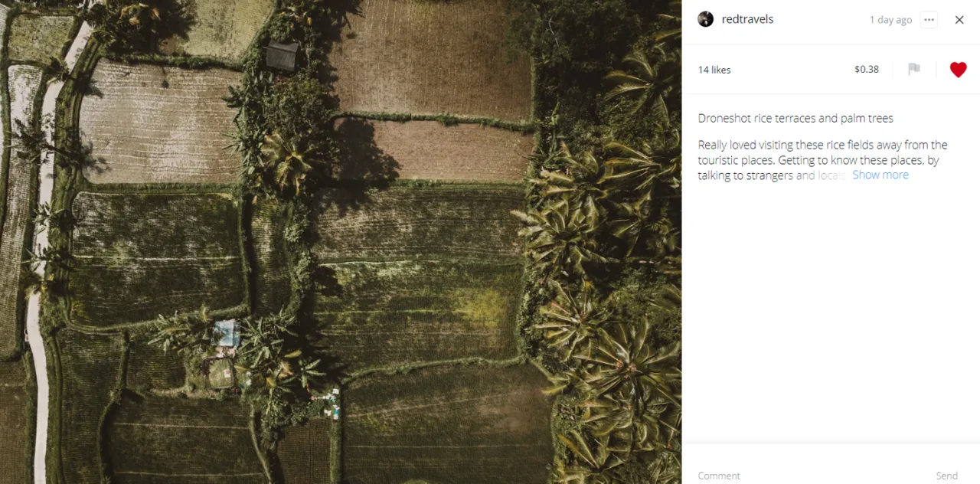980x484 pixels.
Task: Click the blue-roofed hut in the photo
Action: click(x=226, y=334)
